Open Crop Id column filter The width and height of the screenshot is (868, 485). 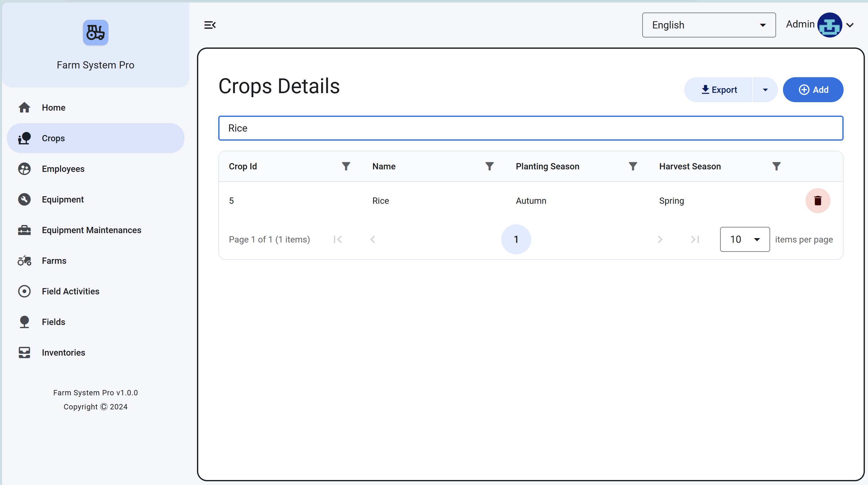click(x=346, y=166)
